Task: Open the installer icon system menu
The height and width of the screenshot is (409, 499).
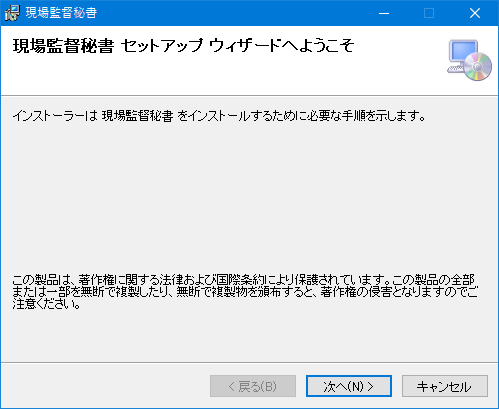Action: pos(12,13)
